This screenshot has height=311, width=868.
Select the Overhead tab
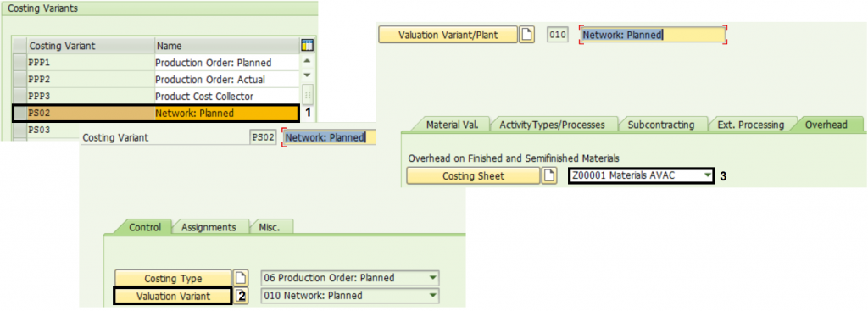(x=826, y=125)
